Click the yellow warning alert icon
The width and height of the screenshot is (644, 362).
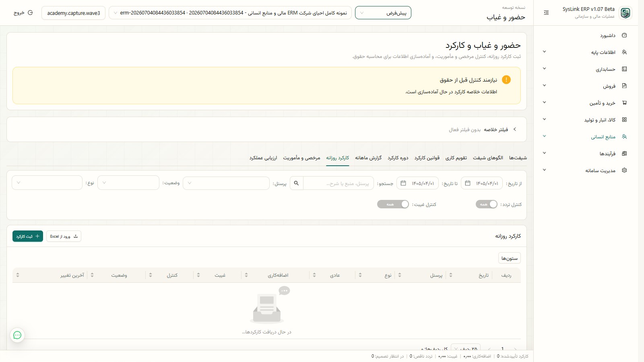point(506,80)
